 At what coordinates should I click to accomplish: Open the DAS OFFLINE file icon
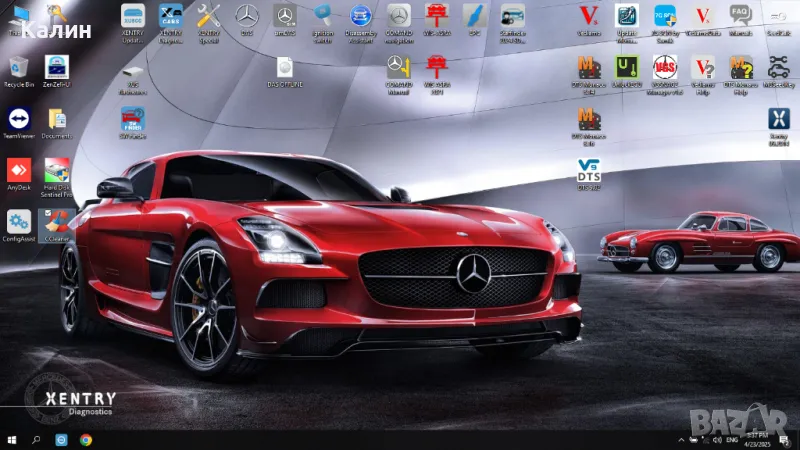coord(285,68)
